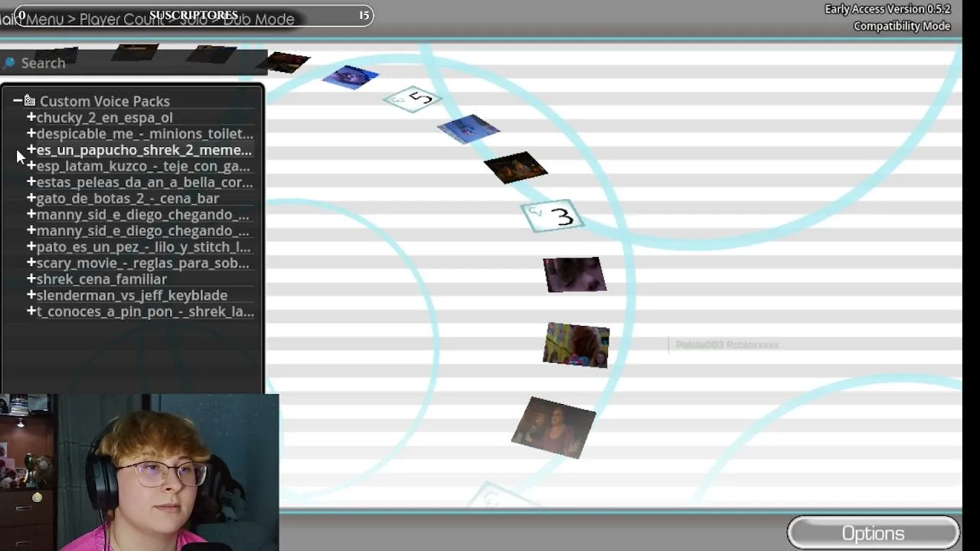The image size is (980, 551).
Task: Select the slenderman_vs_jeff_keyblade row text
Action: [132, 295]
